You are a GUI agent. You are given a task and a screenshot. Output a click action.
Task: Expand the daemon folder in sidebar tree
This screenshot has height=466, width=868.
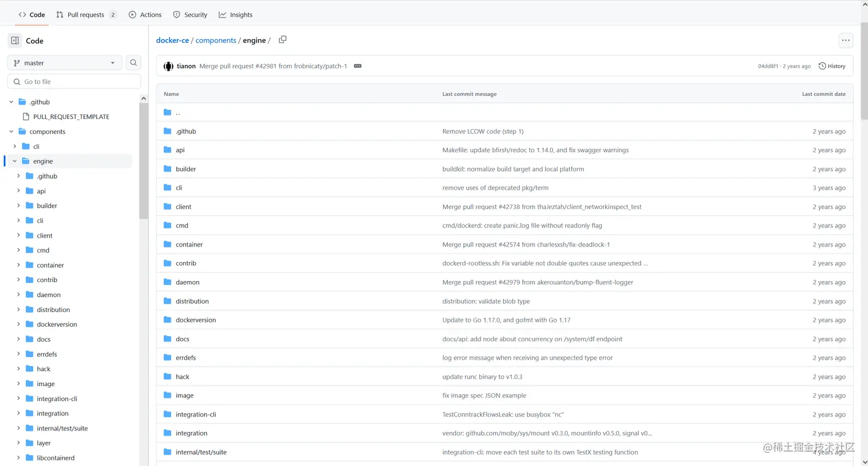point(18,295)
